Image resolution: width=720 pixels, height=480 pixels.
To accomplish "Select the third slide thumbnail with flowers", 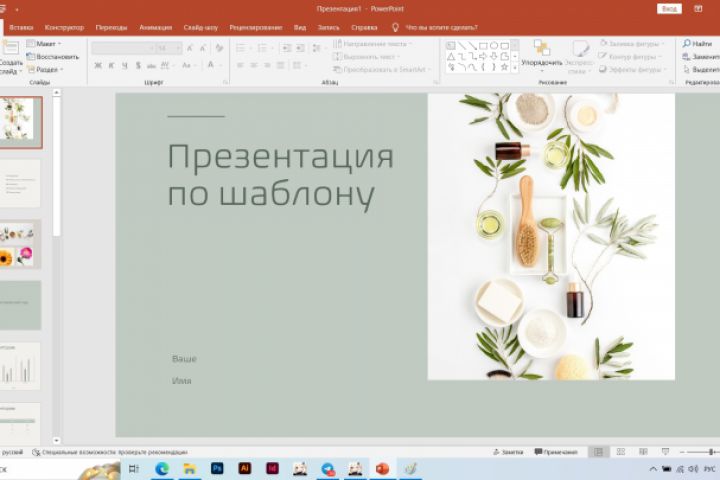I will 20,244.
